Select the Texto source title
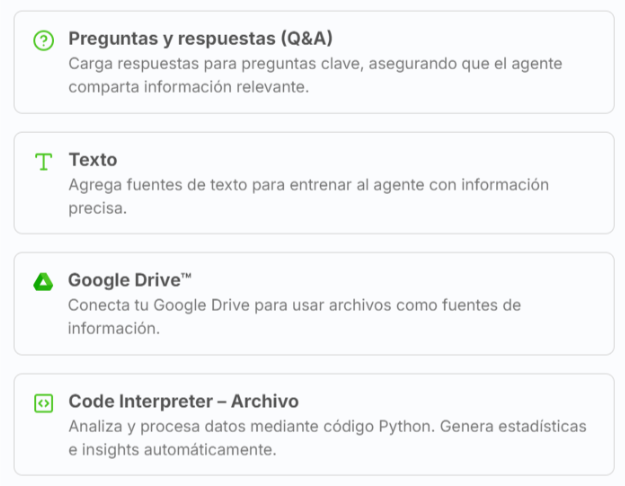625x486 pixels. (x=93, y=160)
